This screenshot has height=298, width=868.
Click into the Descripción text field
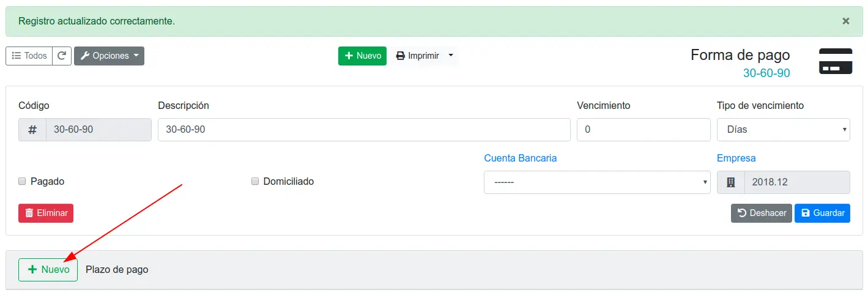pos(364,130)
